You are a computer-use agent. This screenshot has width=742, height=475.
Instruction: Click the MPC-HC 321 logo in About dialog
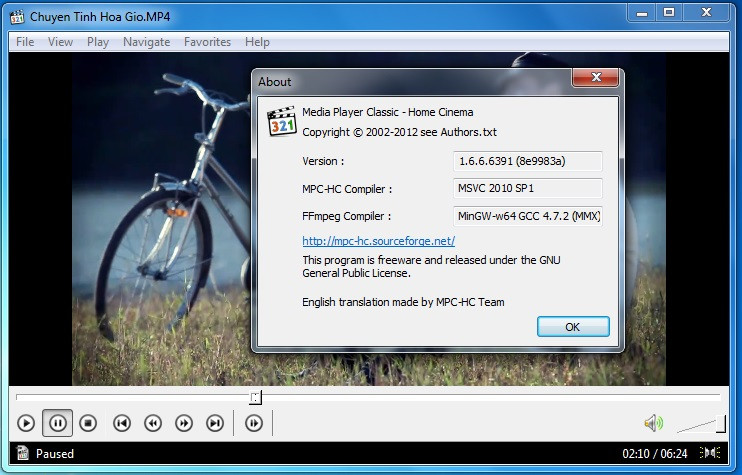click(x=282, y=122)
